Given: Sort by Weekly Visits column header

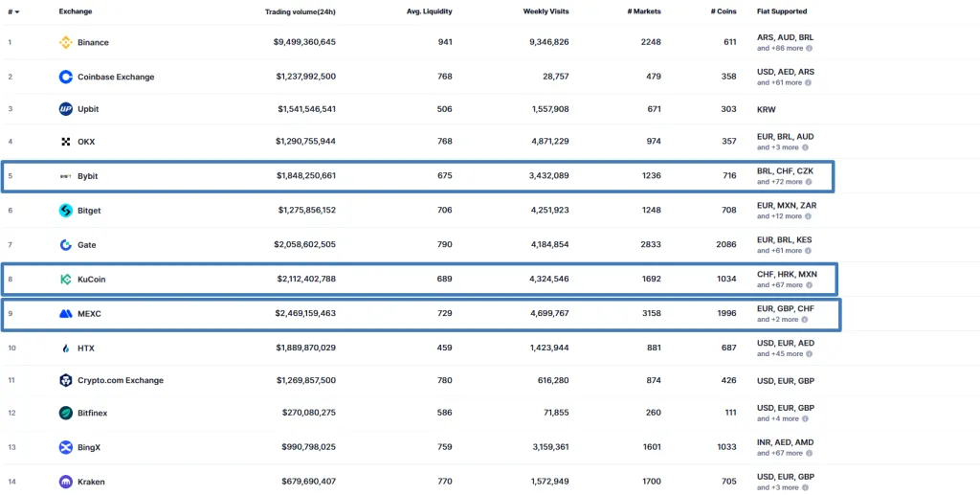Looking at the screenshot, I should [x=546, y=11].
